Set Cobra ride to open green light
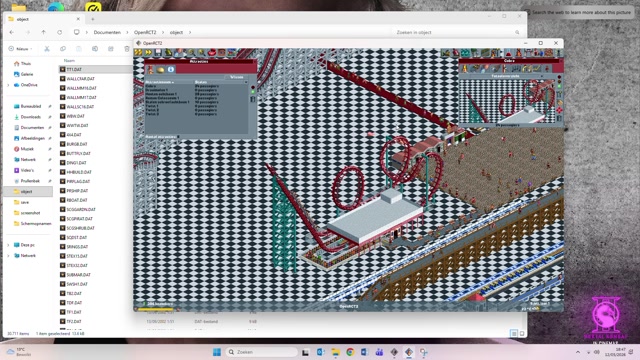 (559, 86)
